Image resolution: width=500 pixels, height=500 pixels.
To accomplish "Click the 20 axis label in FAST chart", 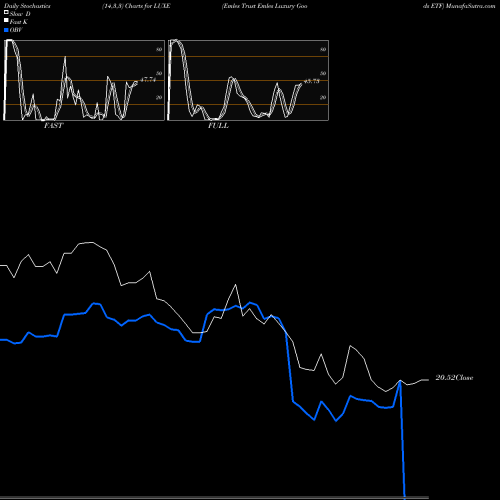I will tap(159, 97).
